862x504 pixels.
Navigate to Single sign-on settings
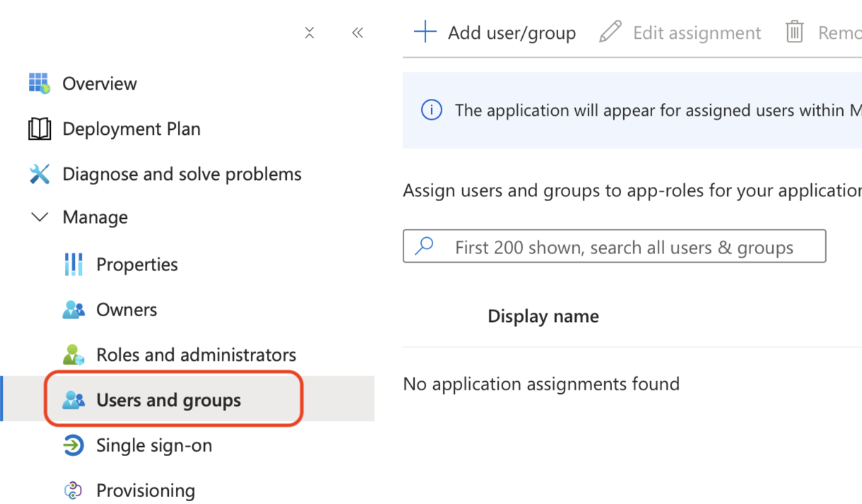tap(154, 445)
